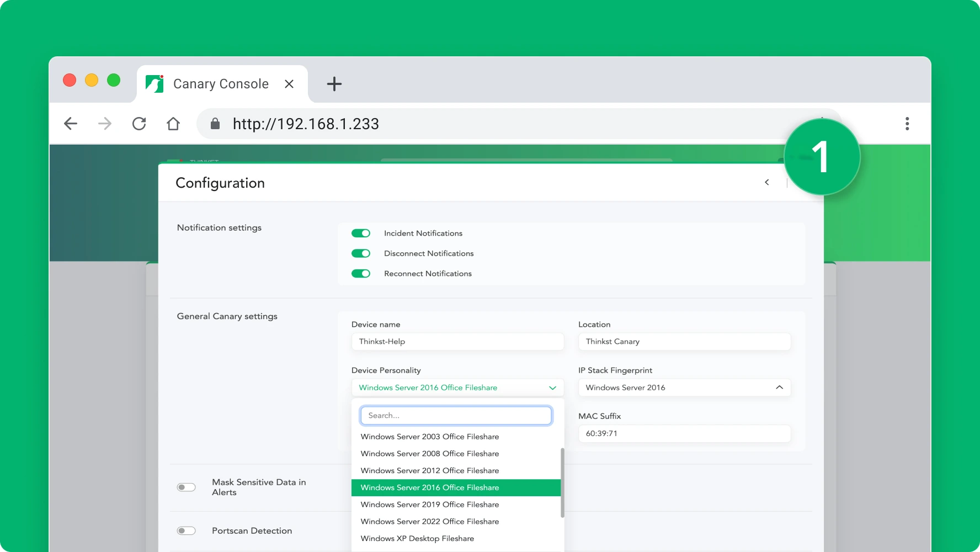Select Windows Server 2012 Office Fileshare
The image size is (980, 552).
[x=456, y=471]
